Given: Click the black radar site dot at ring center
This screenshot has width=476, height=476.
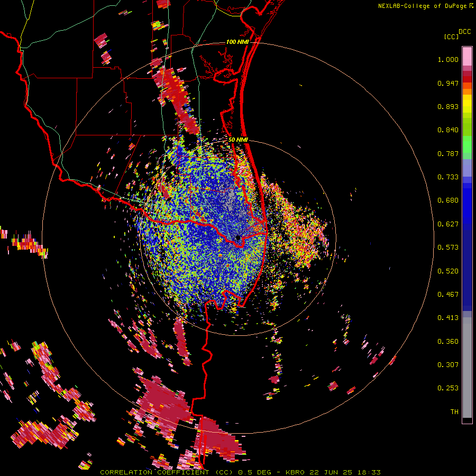Looking at the screenshot, I should tap(238, 237).
